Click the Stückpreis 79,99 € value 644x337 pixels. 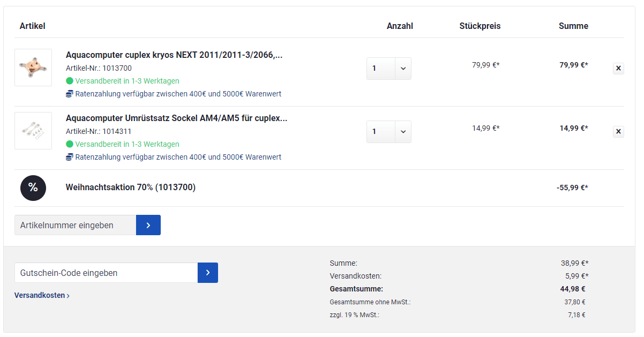tap(486, 65)
